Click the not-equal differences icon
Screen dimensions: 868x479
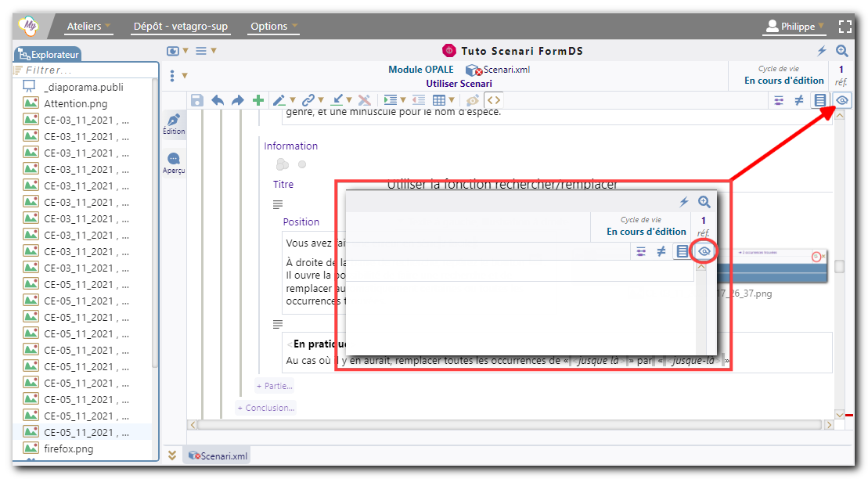(799, 100)
